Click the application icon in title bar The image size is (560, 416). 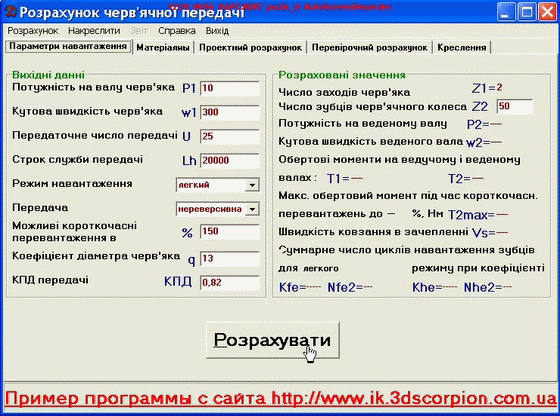tap(10, 11)
